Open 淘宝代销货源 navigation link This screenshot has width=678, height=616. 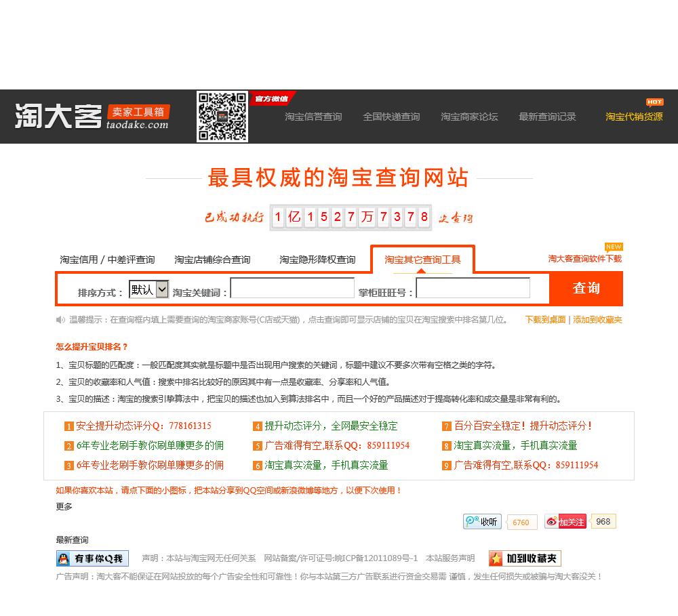click(x=634, y=117)
